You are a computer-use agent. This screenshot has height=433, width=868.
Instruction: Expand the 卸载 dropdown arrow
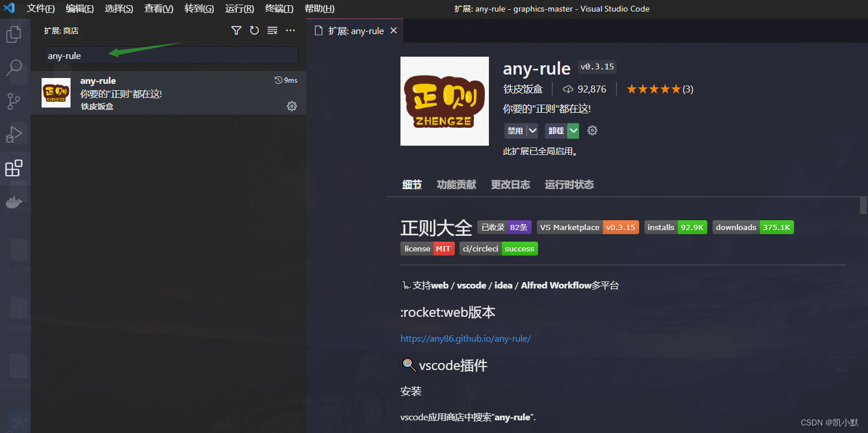573,131
